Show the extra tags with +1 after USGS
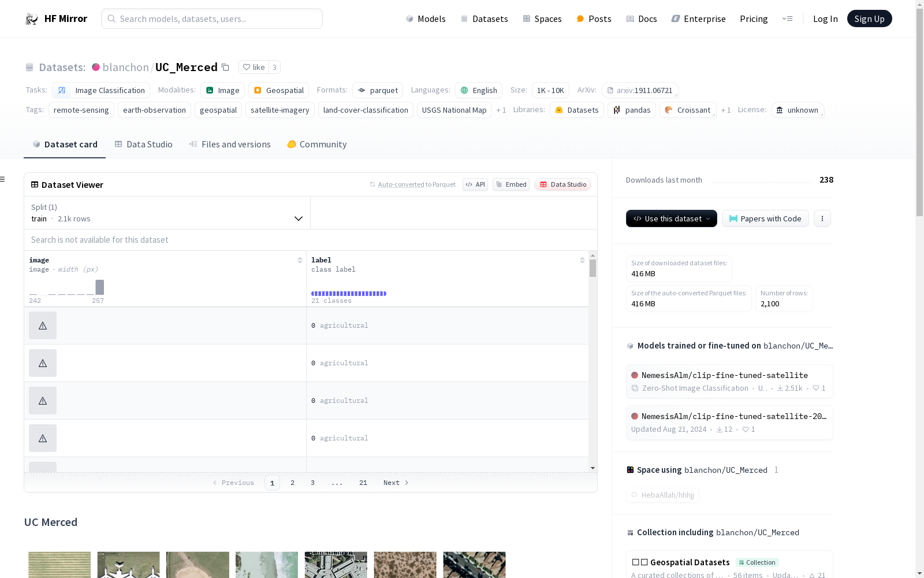924x578 pixels. [x=501, y=110]
